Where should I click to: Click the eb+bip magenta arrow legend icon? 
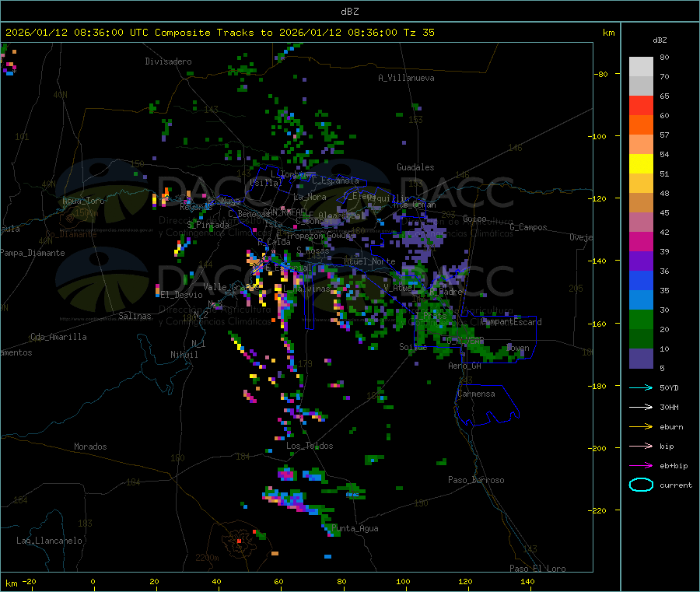click(641, 466)
